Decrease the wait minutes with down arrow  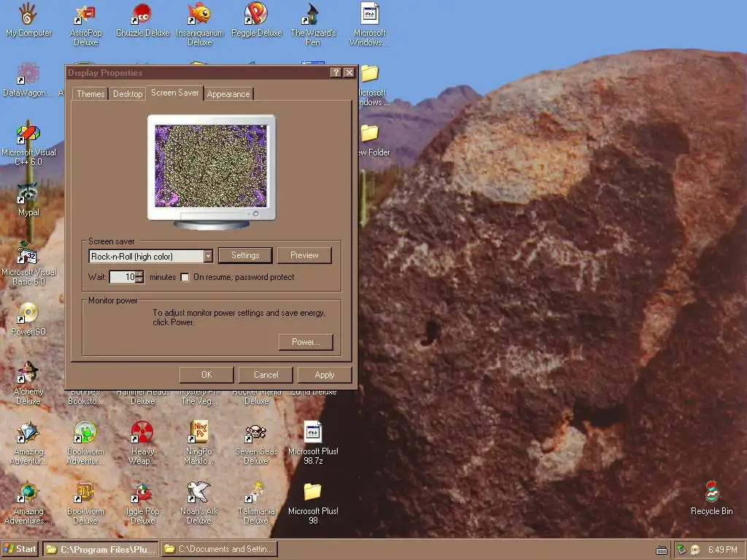point(139,280)
